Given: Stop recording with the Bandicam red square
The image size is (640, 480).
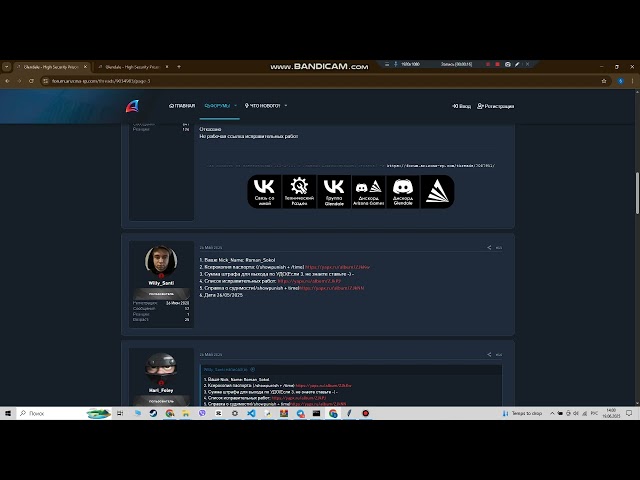Looking at the screenshot, I should (497, 64).
